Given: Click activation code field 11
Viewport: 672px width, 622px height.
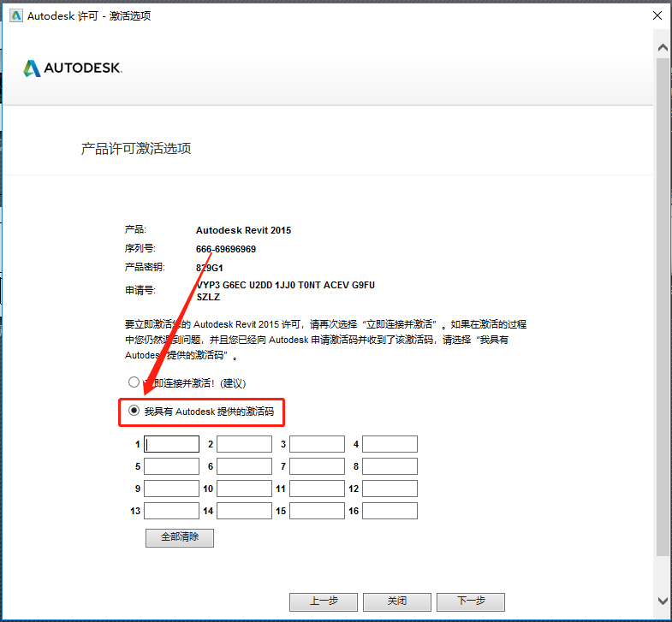Looking at the screenshot, I should 317,489.
